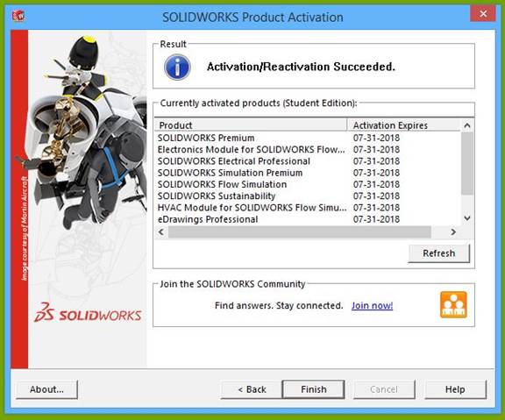Select the eDrawings Professional row
The width and height of the screenshot is (505, 420).
tap(308, 219)
